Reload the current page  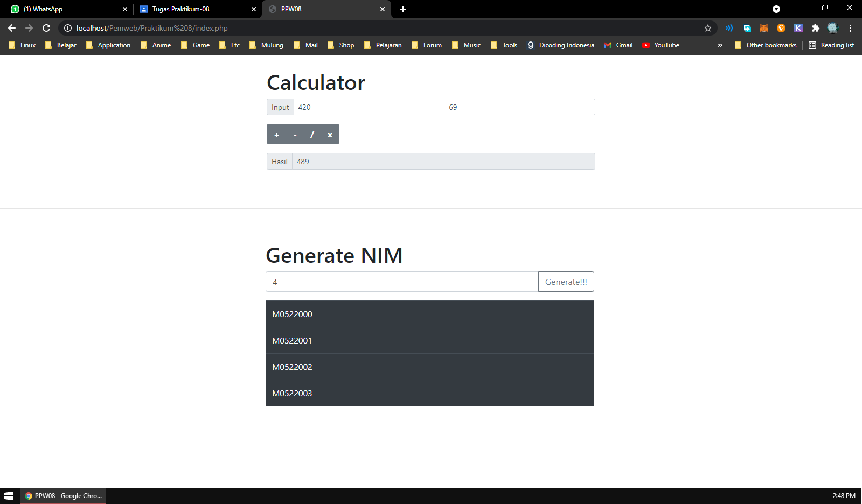46,28
